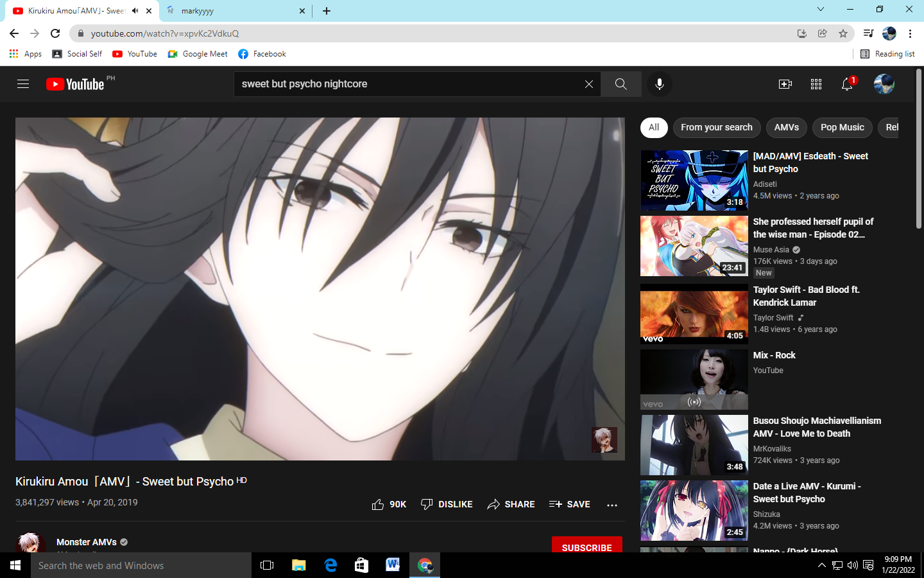Open the Adiseti channel link

coord(765,184)
